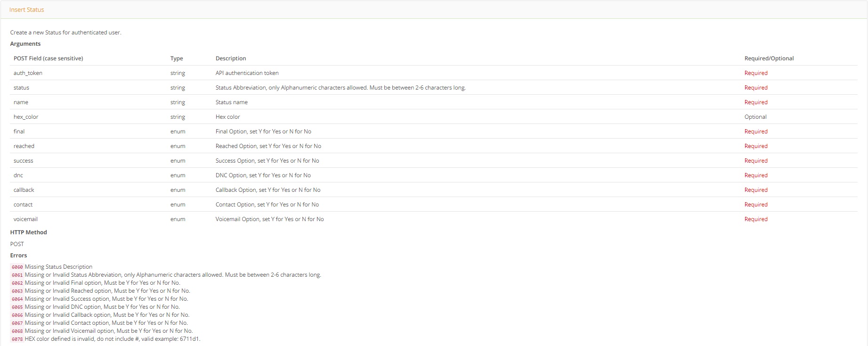The height and width of the screenshot is (346, 868).
Task: Select the auth_token field name
Action: [x=28, y=73]
